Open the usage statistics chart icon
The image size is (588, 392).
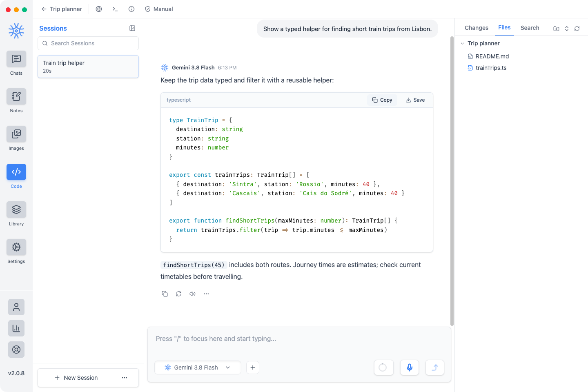(16, 328)
